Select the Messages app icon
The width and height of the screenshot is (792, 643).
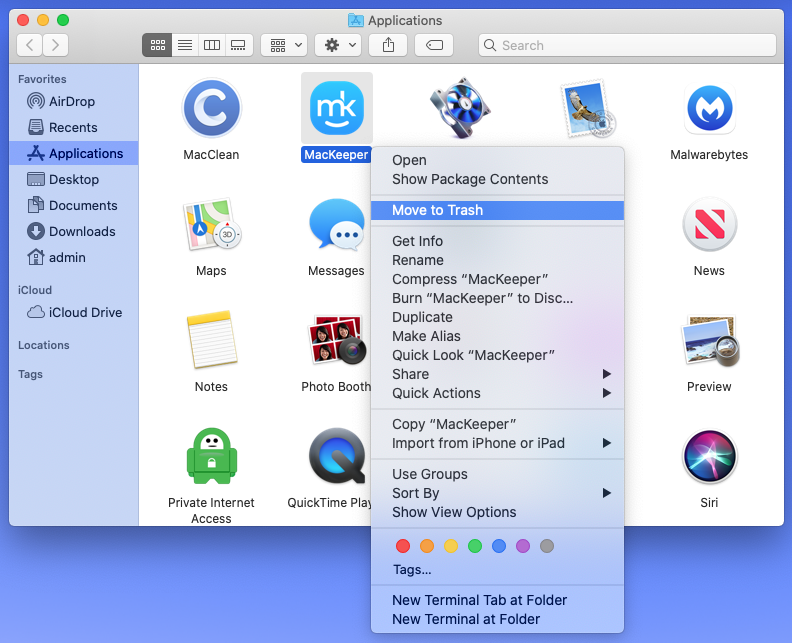(337, 224)
